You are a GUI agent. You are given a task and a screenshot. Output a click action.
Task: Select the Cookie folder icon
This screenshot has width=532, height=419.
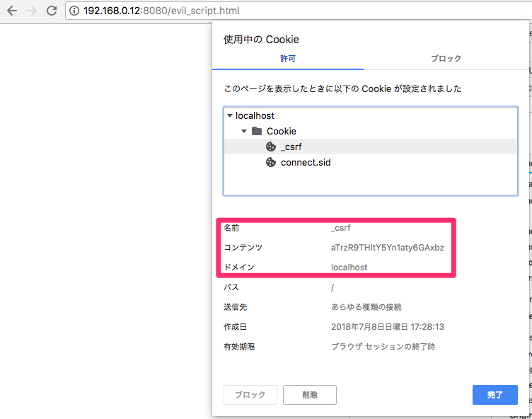point(257,131)
